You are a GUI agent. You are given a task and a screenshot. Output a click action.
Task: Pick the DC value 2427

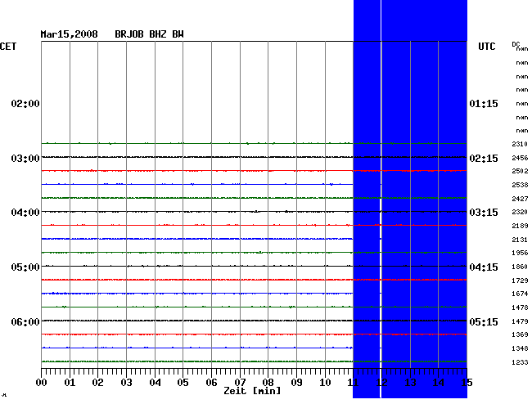520,199
